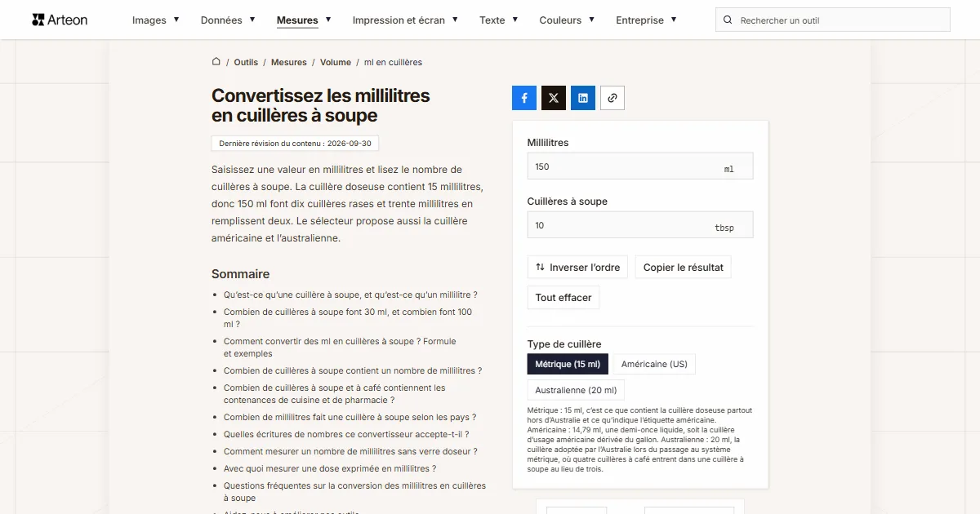This screenshot has width=980, height=514.
Task: Copy the page link icon
Action: pyautogui.click(x=612, y=98)
